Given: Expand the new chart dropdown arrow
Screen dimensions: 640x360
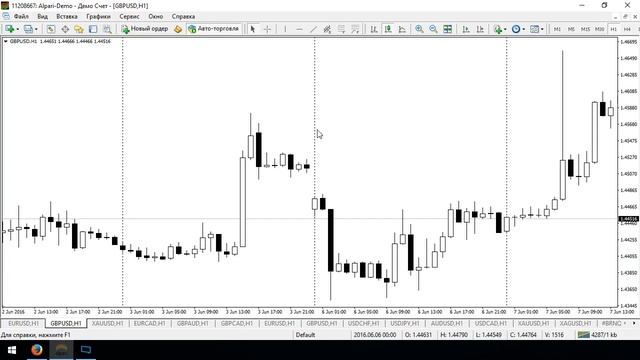Looking at the screenshot, I should pyautogui.click(x=18, y=29).
